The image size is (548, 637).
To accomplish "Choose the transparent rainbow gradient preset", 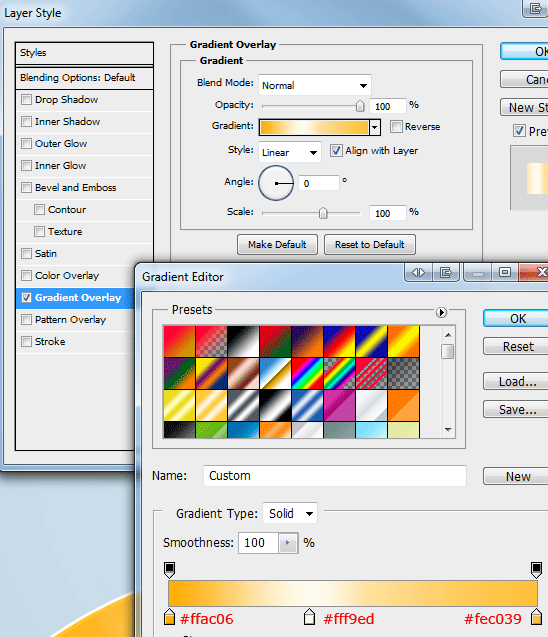I will pyautogui.click(x=339, y=373).
